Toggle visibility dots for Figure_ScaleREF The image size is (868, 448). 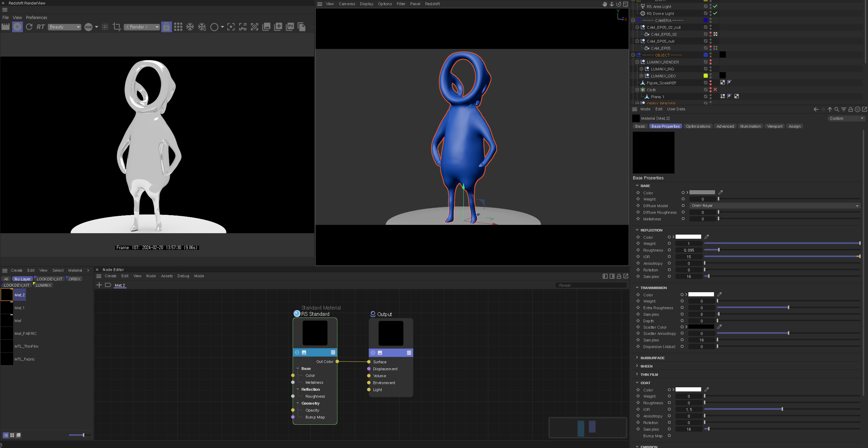click(711, 83)
